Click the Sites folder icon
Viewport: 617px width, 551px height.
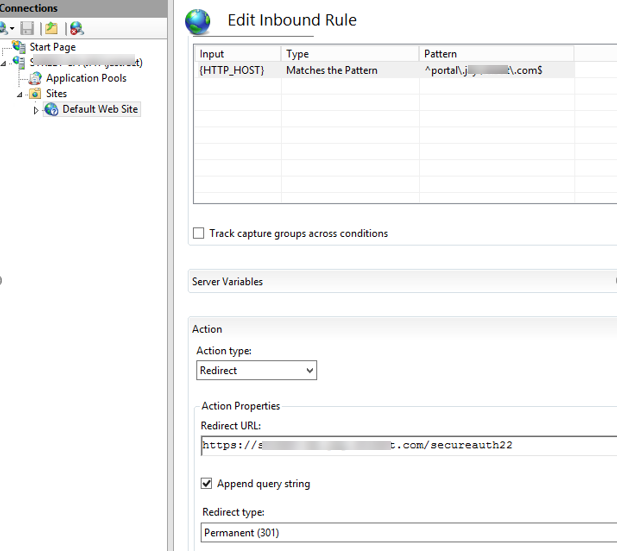click(35, 93)
